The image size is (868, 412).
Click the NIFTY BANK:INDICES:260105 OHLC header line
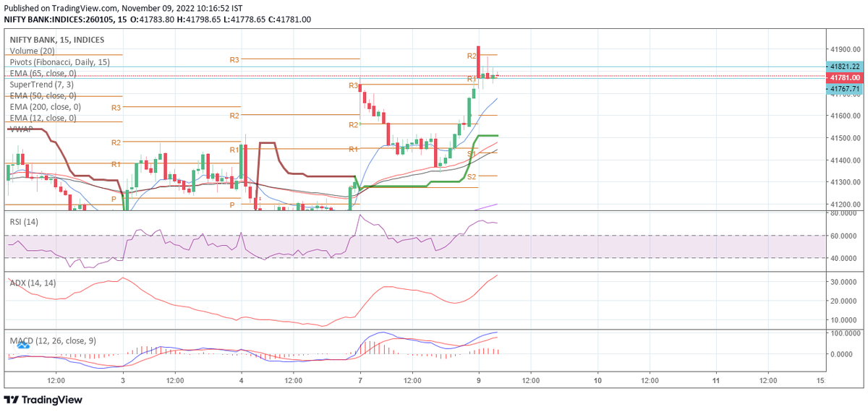(158, 19)
